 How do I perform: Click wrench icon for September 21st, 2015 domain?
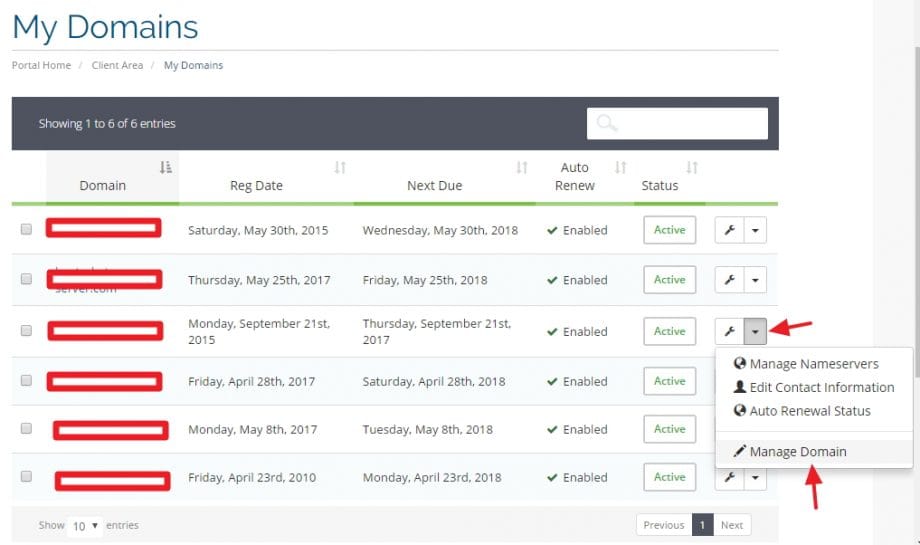tap(729, 331)
